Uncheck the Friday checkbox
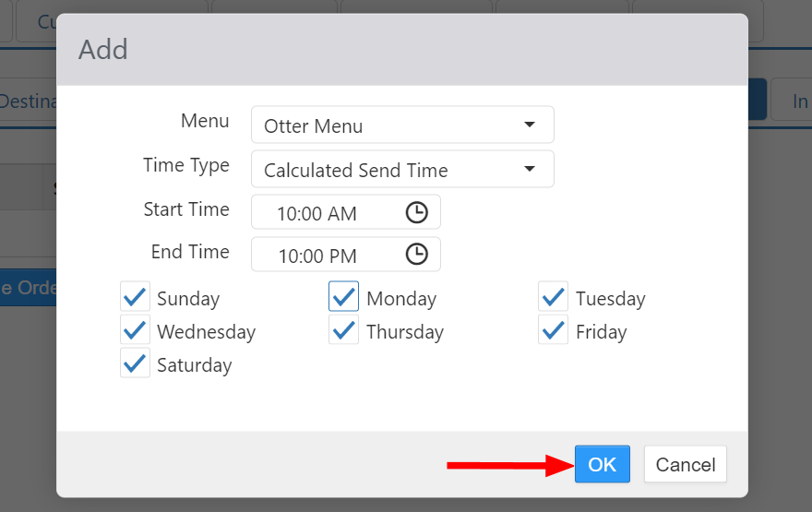The image size is (812, 512). (x=554, y=331)
